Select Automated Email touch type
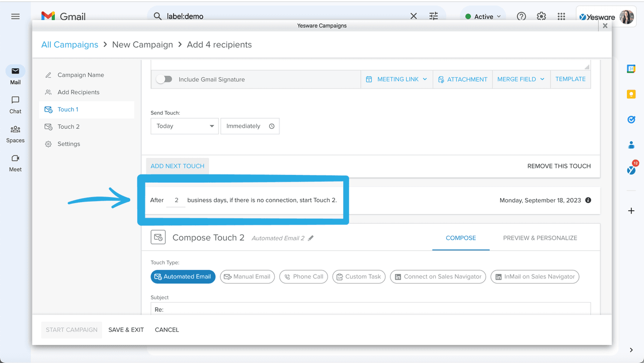Image resolution: width=644 pixels, height=363 pixels. point(183,277)
